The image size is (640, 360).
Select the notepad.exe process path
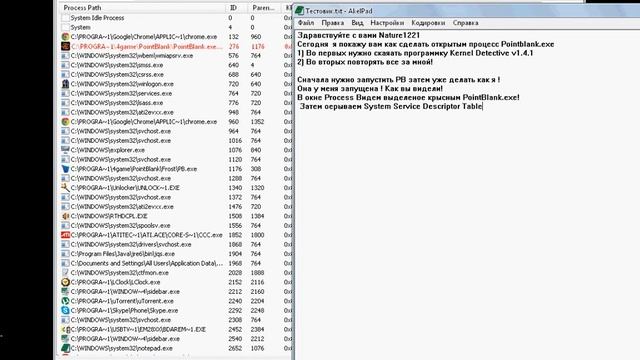[x=122, y=348]
